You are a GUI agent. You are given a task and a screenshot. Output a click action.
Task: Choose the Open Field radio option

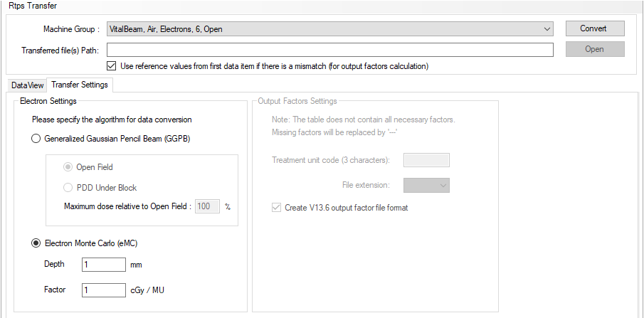[x=68, y=167]
